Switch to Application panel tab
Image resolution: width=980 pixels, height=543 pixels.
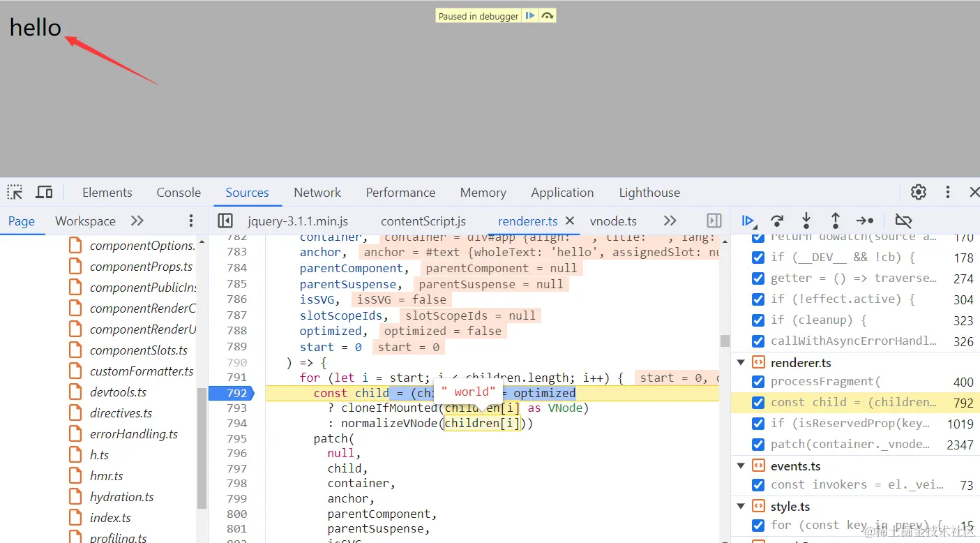(562, 192)
